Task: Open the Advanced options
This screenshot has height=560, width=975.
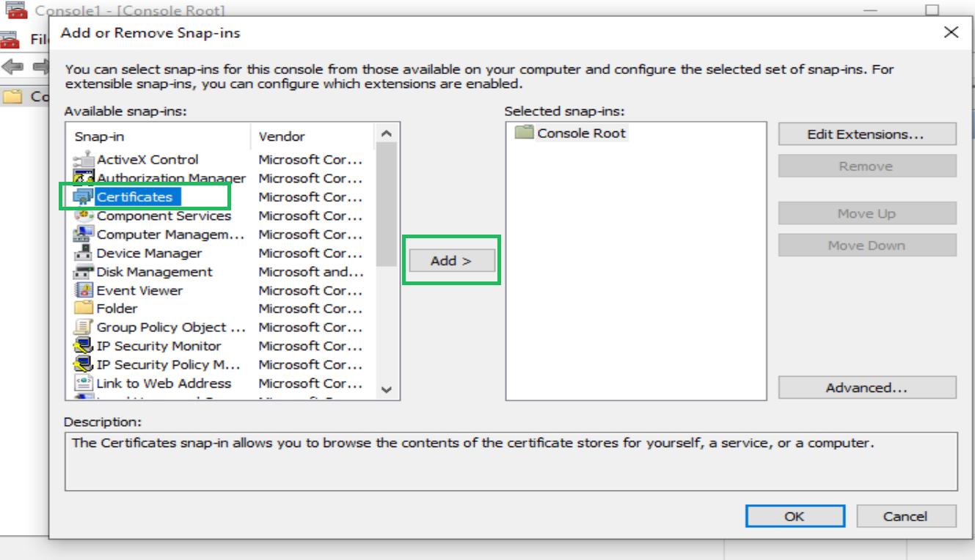Action: 867,388
